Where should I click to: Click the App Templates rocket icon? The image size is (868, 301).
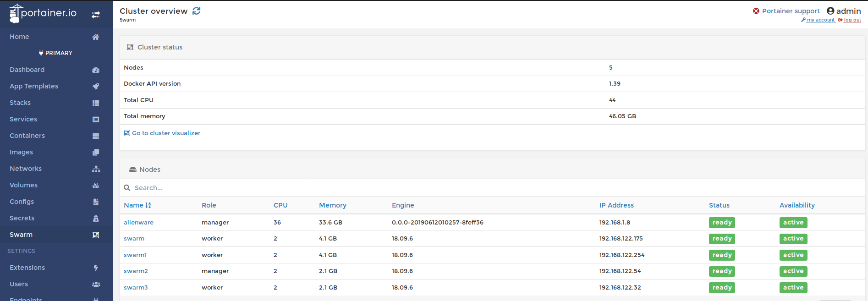(x=96, y=87)
